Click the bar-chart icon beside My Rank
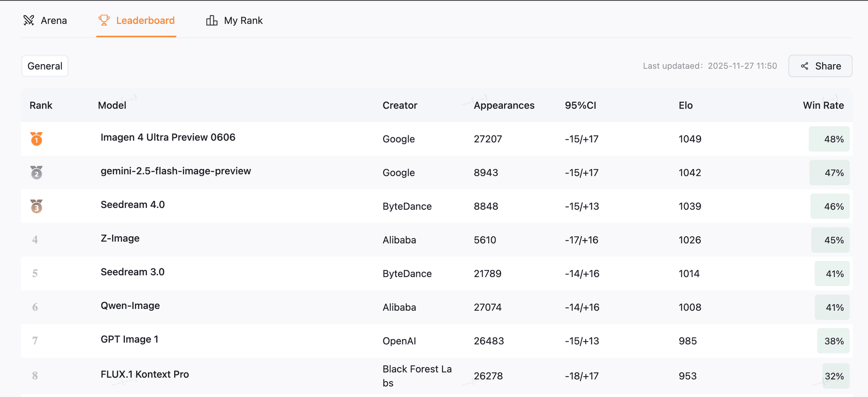The height and width of the screenshot is (397, 868). [212, 20]
